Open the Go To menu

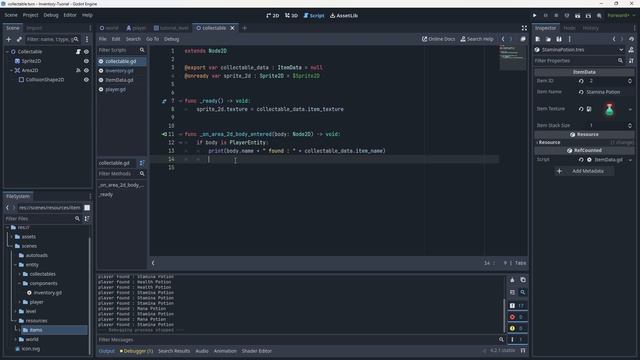point(152,39)
